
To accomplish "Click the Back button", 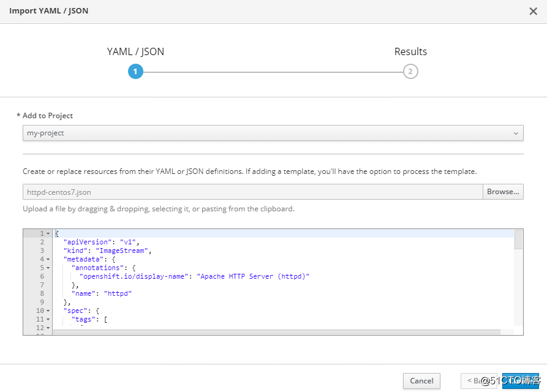I will coord(478,381).
